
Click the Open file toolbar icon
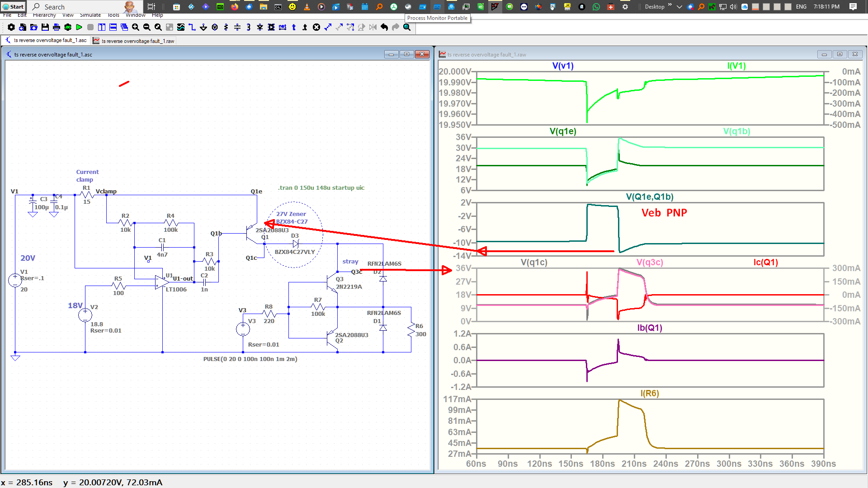(34, 27)
